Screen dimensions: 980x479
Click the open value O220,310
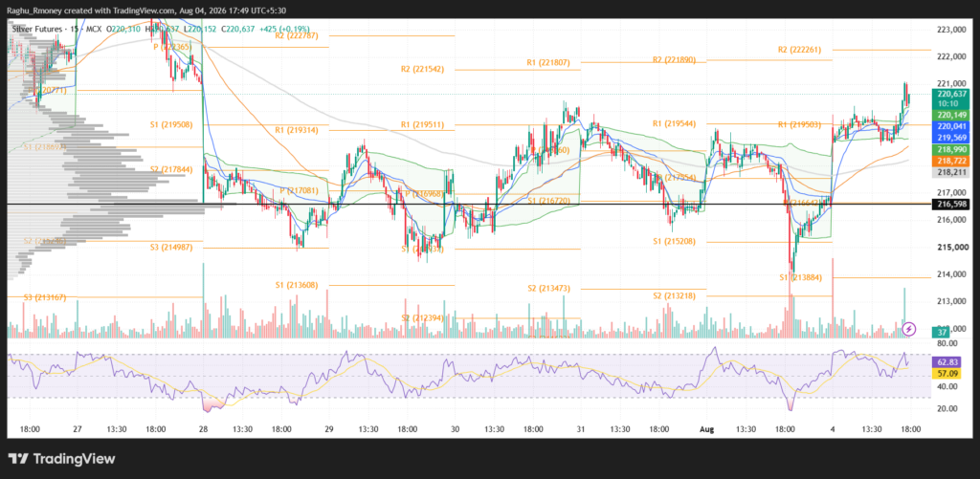pyautogui.click(x=122, y=28)
